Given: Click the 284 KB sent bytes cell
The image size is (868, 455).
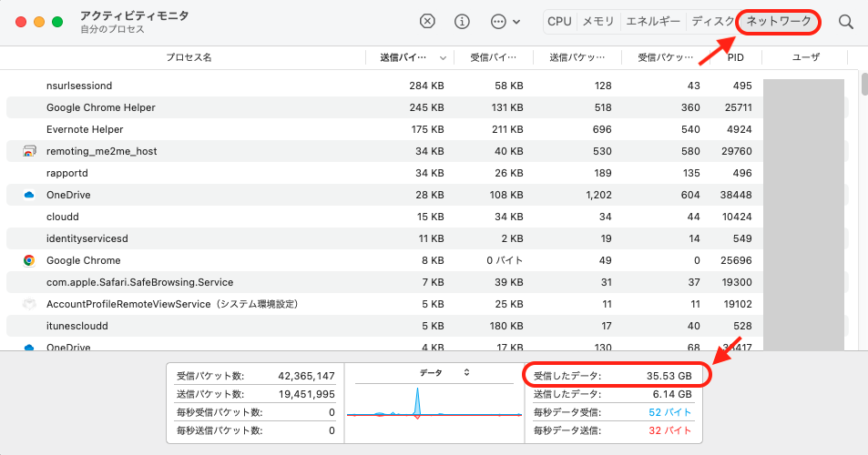Looking at the screenshot, I should coord(426,86).
